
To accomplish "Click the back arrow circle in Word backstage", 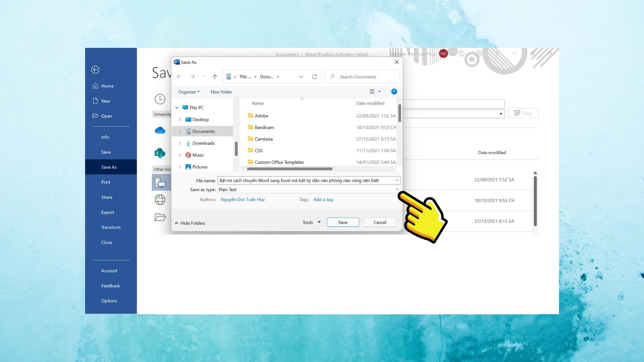I will coord(95,70).
